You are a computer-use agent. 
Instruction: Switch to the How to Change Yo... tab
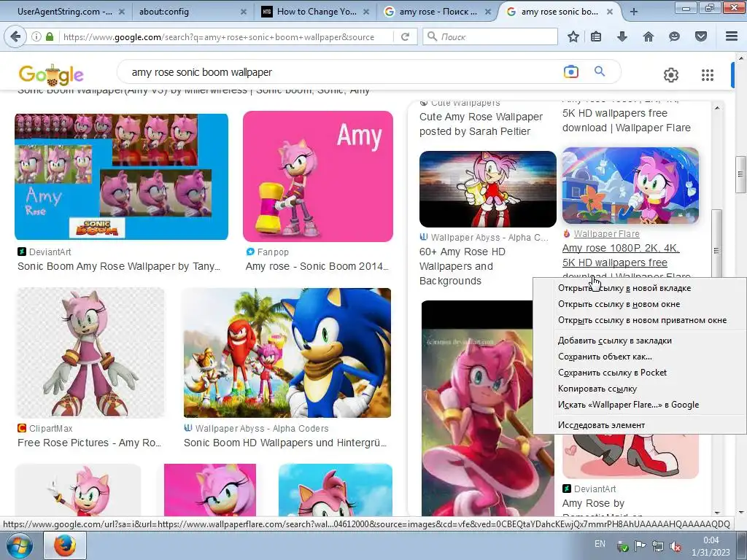317,12
